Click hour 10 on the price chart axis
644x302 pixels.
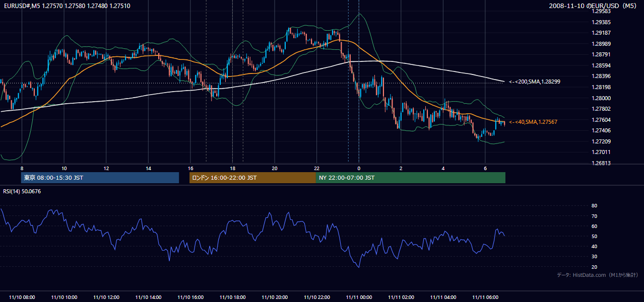pyautogui.click(x=64, y=168)
